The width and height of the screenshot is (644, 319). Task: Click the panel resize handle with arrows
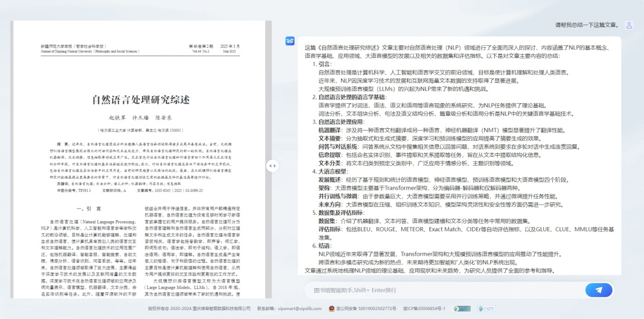[272, 166]
